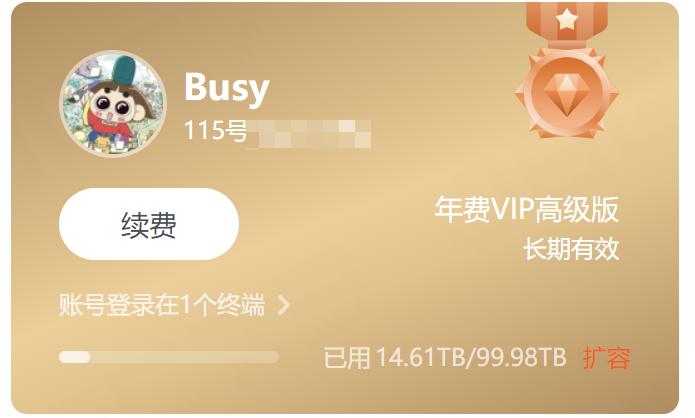Image resolution: width=695 pixels, height=418 pixels.
Task: Open the red 扩容 expand-capacity link
Action: coord(607,358)
